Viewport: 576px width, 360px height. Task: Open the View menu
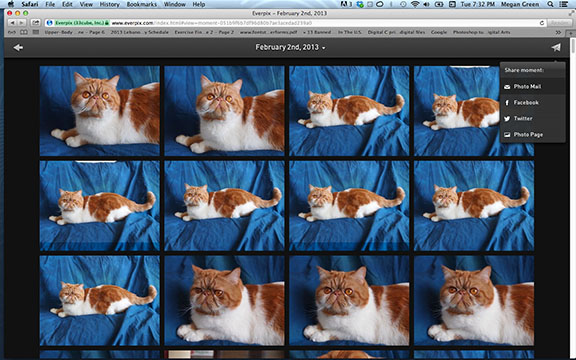pyautogui.click(x=86, y=4)
